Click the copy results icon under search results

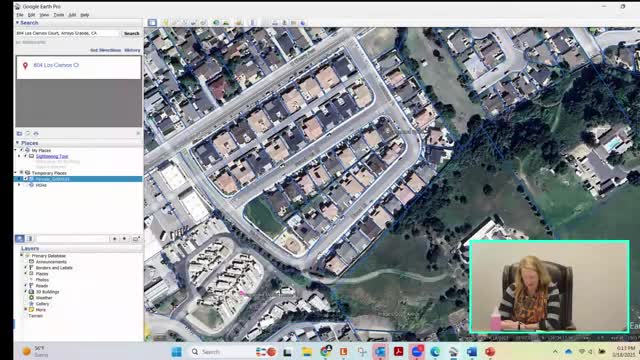coord(28,133)
